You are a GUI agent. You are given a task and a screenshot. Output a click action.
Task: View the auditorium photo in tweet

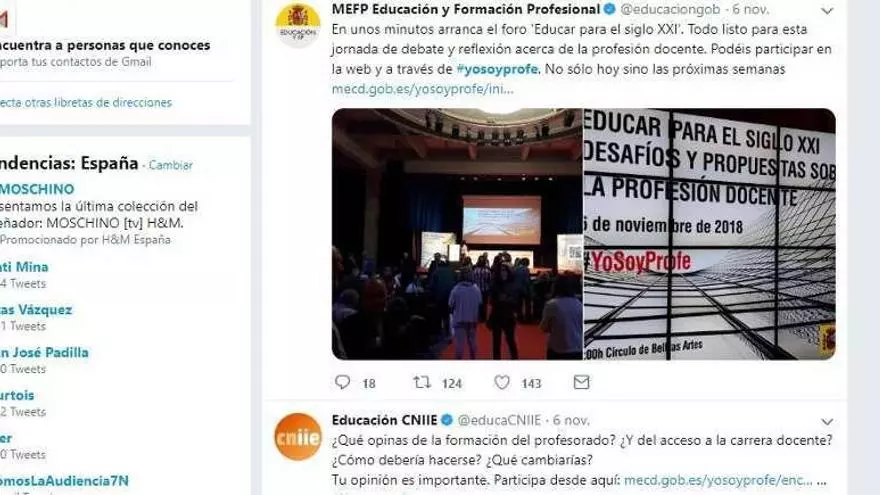pos(457,234)
